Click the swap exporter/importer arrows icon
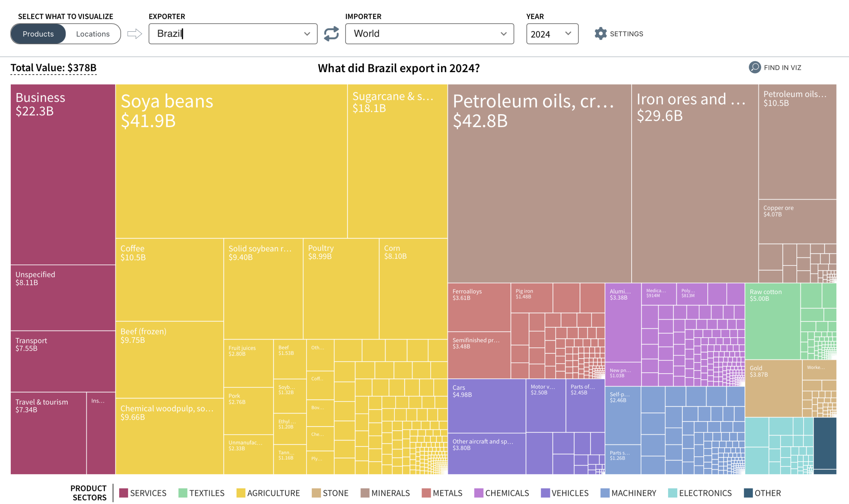 coord(331,34)
